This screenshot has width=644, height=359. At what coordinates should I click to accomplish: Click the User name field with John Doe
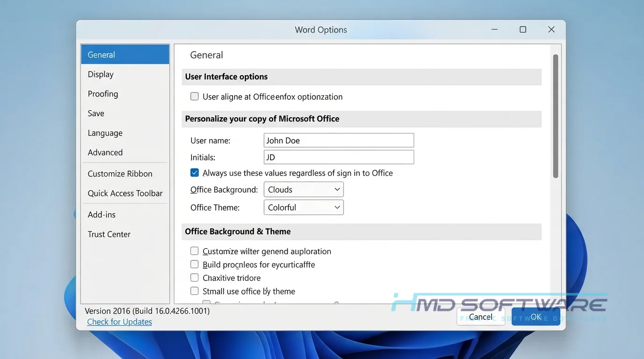pyautogui.click(x=339, y=140)
